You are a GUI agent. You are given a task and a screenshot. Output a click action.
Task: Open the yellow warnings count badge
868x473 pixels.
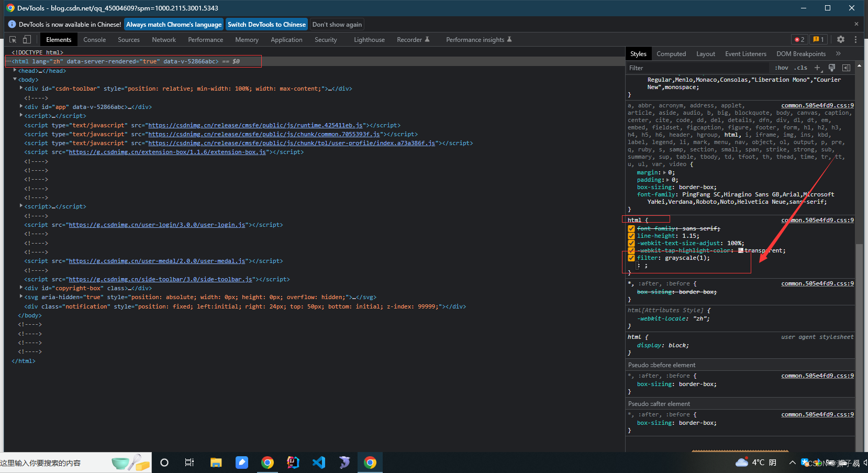pyautogui.click(x=819, y=39)
